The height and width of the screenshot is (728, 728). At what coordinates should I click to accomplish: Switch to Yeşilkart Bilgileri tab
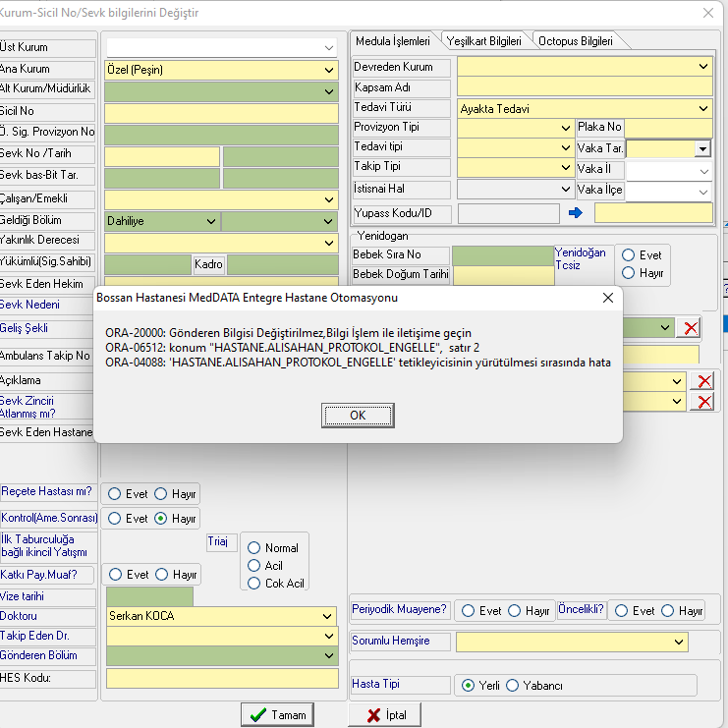pos(485,41)
